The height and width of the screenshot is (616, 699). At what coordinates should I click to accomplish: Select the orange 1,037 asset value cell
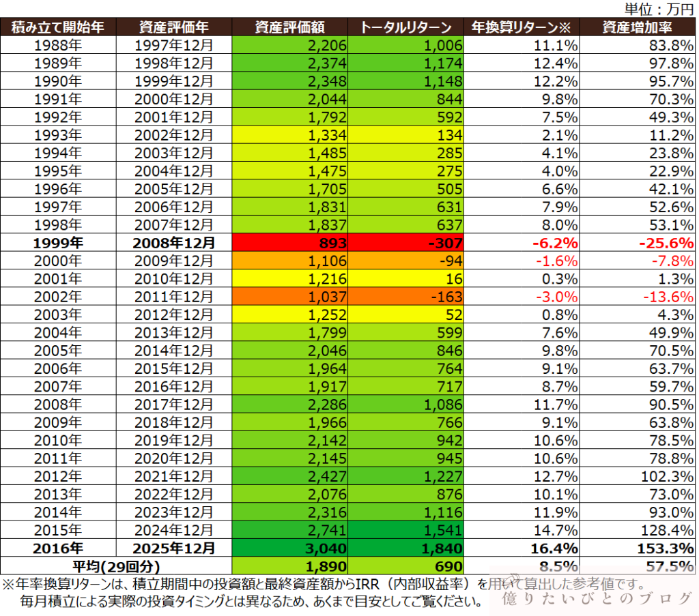click(x=290, y=297)
